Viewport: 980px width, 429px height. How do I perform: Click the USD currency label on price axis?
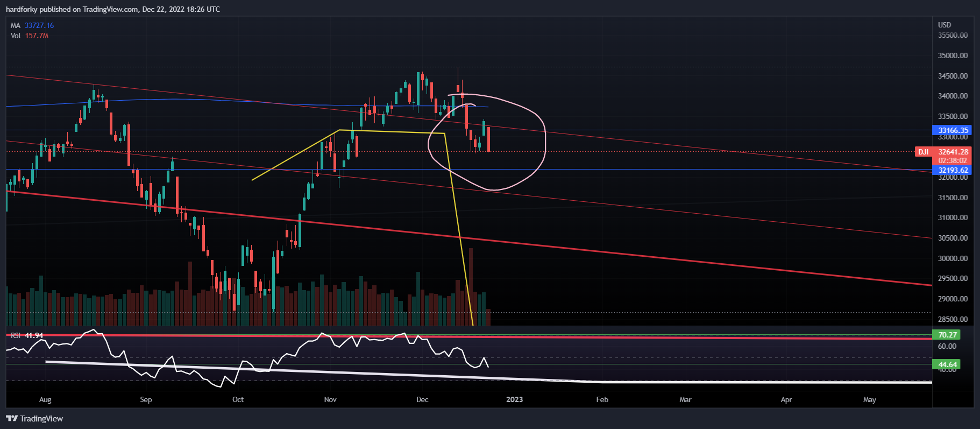[x=945, y=25]
